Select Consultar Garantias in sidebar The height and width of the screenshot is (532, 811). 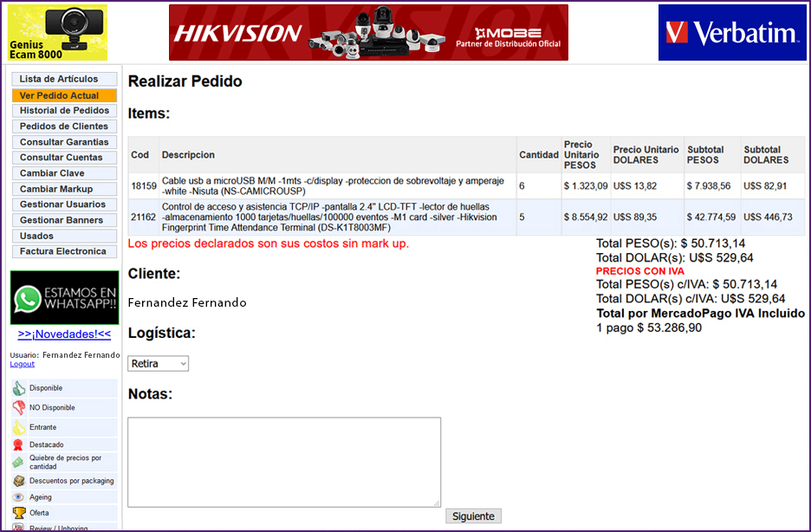coord(64,142)
